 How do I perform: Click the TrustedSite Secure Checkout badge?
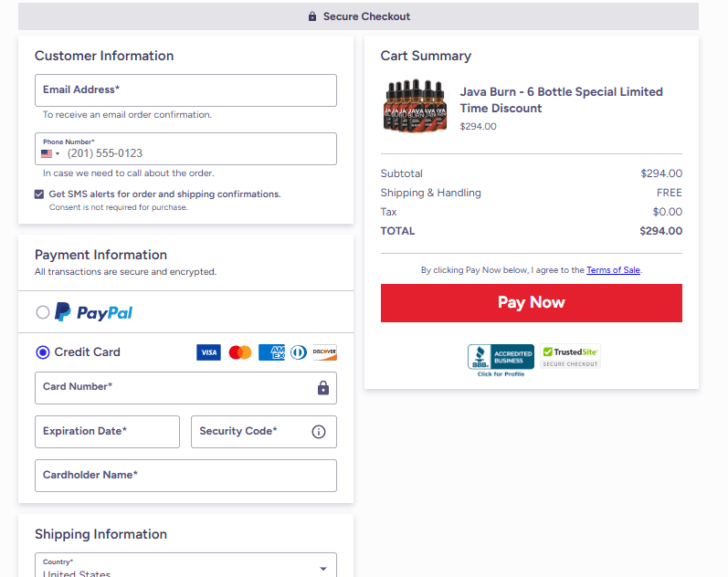(571, 356)
